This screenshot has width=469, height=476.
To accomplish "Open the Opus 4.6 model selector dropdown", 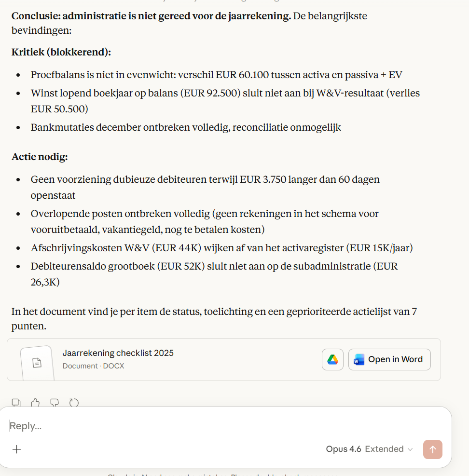I will pyautogui.click(x=344, y=449).
